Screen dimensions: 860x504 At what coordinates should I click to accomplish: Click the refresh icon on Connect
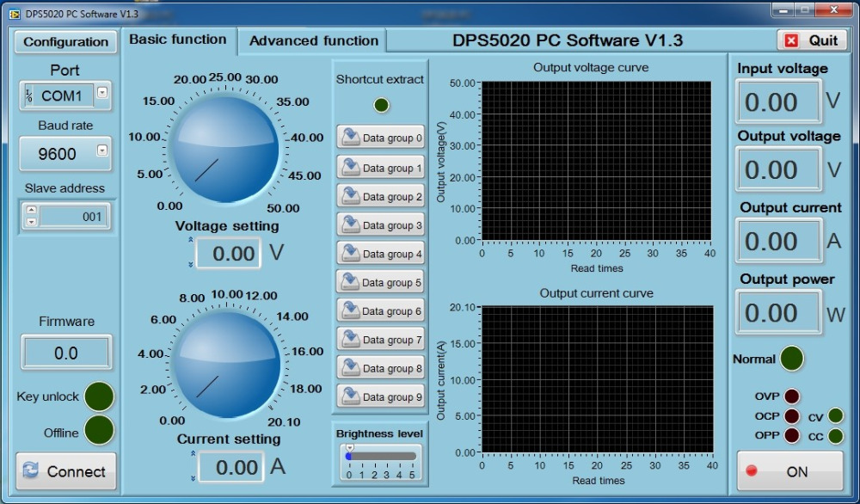(31, 470)
